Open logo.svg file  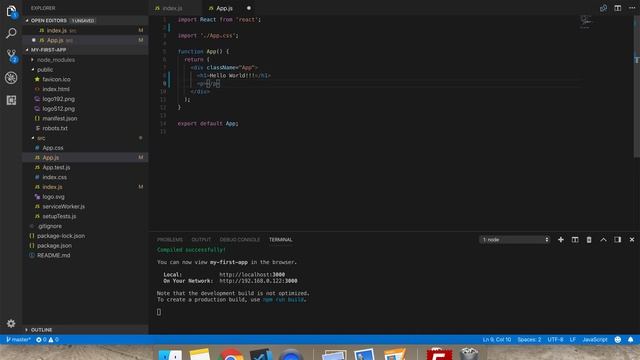coord(85,197)
